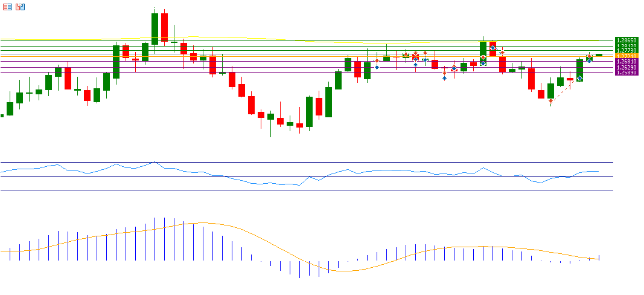The width and height of the screenshot is (644, 295).
Task: Select the red sell arrow at the dashed line's lower end
Action: 550,101
